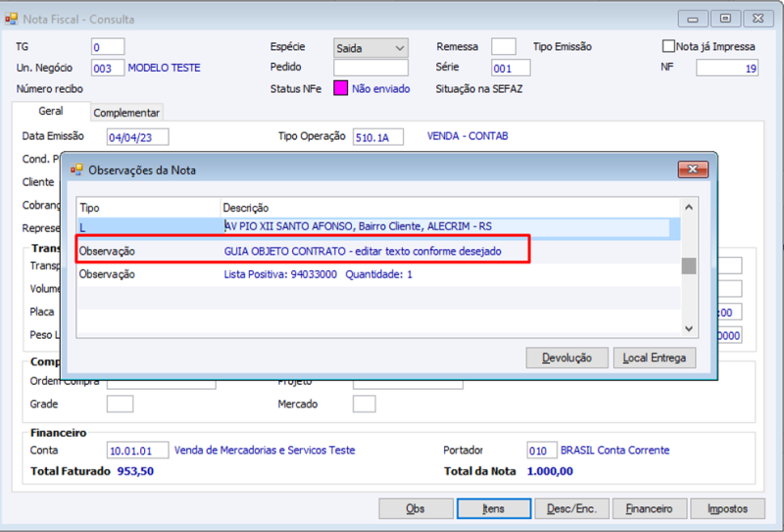Click the TG input field
Screen dimensions: 784x532
(x=108, y=47)
